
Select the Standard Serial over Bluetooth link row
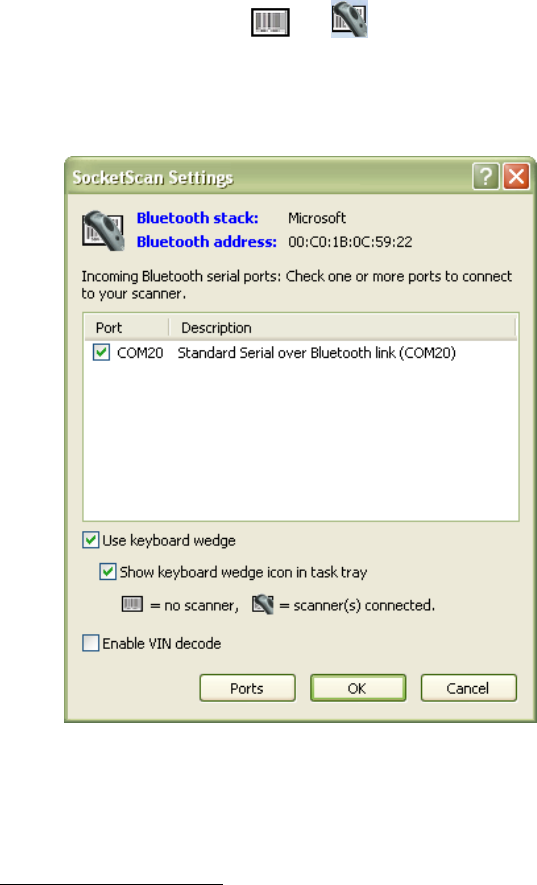tap(300, 353)
